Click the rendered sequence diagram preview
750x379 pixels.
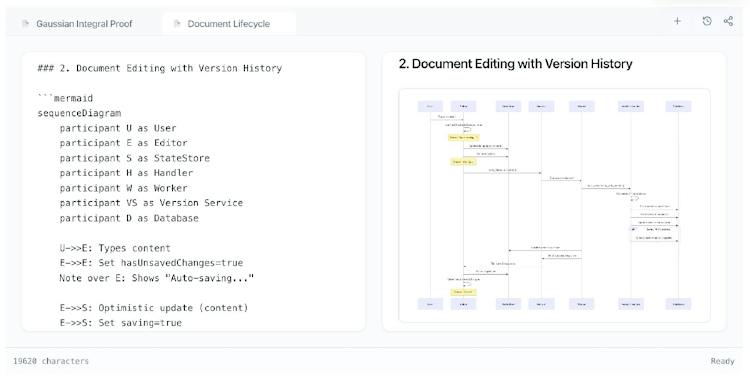pyautogui.click(x=554, y=205)
